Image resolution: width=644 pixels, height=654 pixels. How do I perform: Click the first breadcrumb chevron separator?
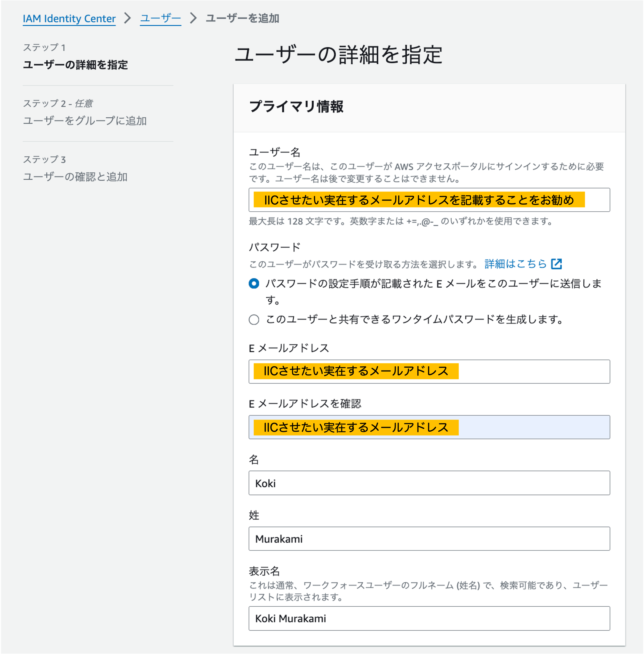point(128,18)
